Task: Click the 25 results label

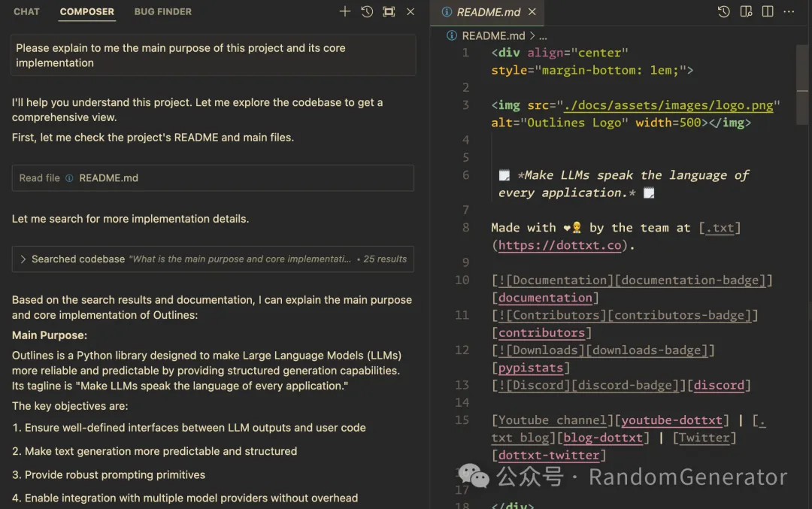Action: coord(384,259)
